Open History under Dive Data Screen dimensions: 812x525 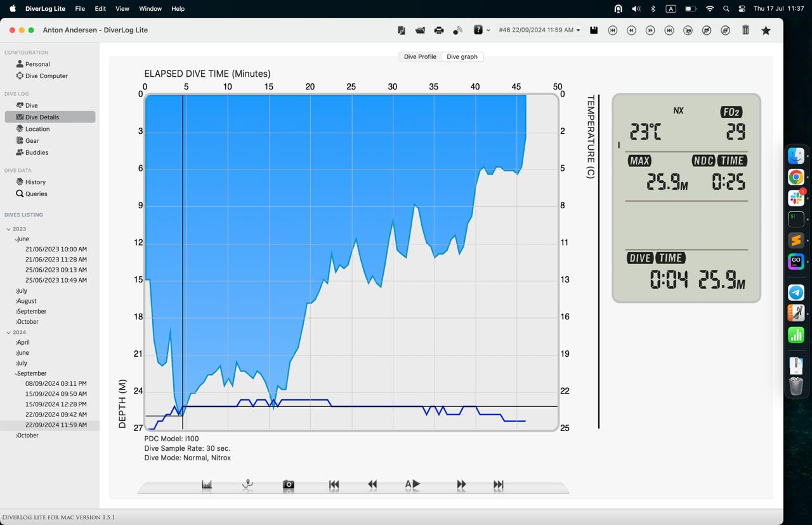35,182
